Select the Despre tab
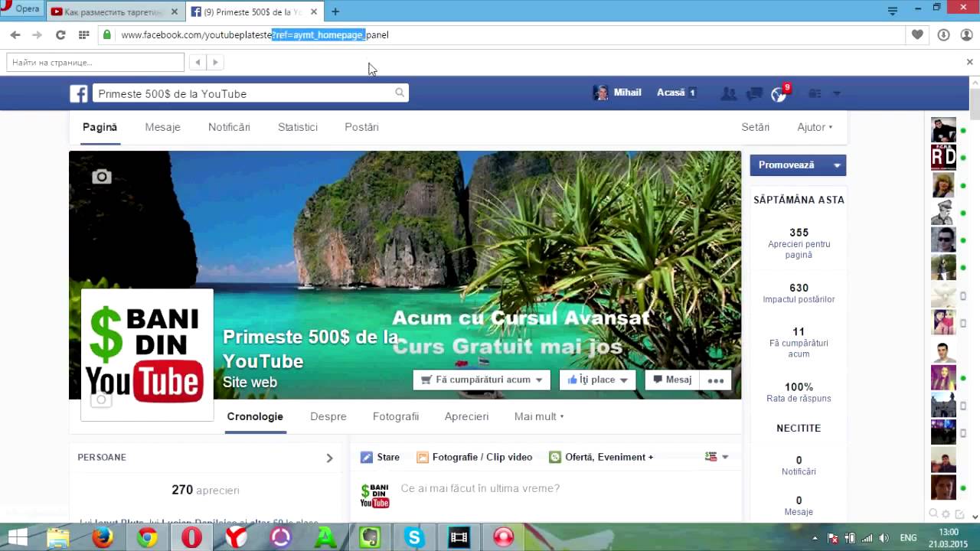The image size is (980, 551). tap(328, 416)
